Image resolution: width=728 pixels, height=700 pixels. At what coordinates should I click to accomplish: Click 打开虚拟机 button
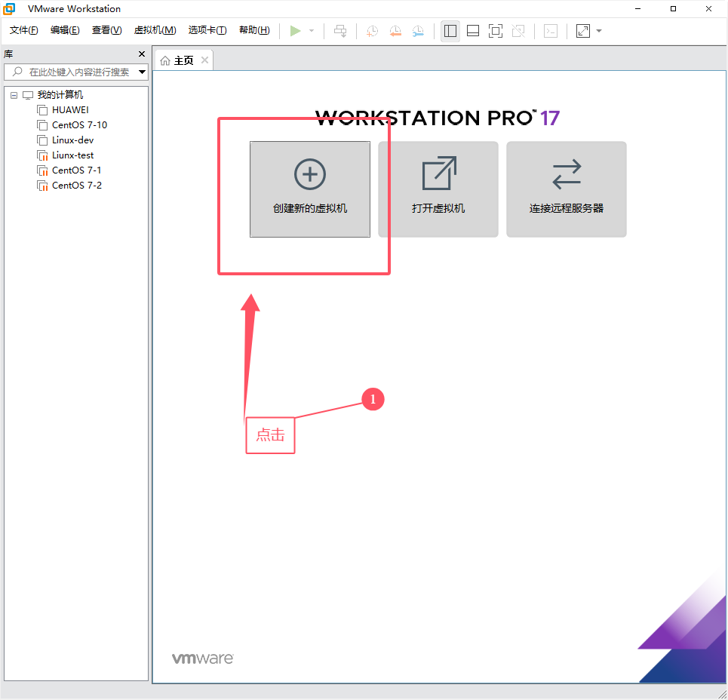(438, 189)
